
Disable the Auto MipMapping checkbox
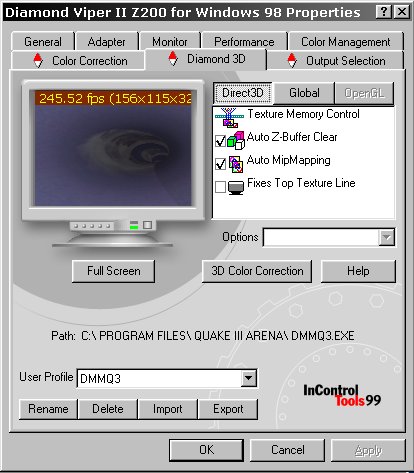(x=220, y=164)
